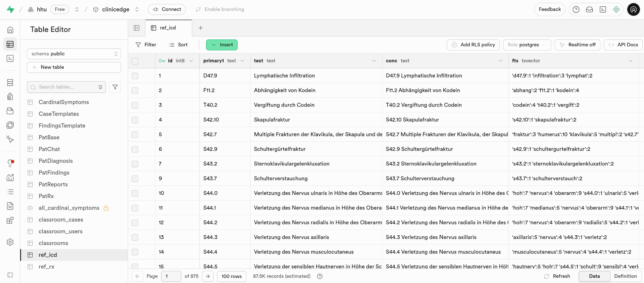Open the inbox notifications icon
Viewport: 644px width, 283px height.
click(x=589, y=9)
